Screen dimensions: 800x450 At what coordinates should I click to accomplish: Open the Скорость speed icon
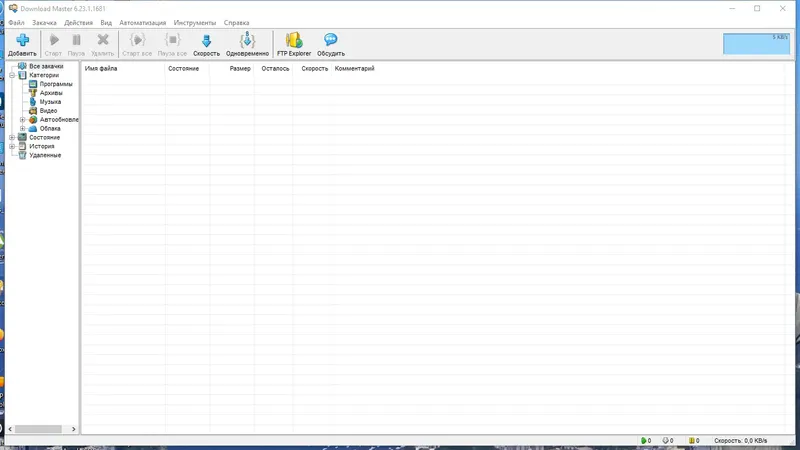pos(206,40)
